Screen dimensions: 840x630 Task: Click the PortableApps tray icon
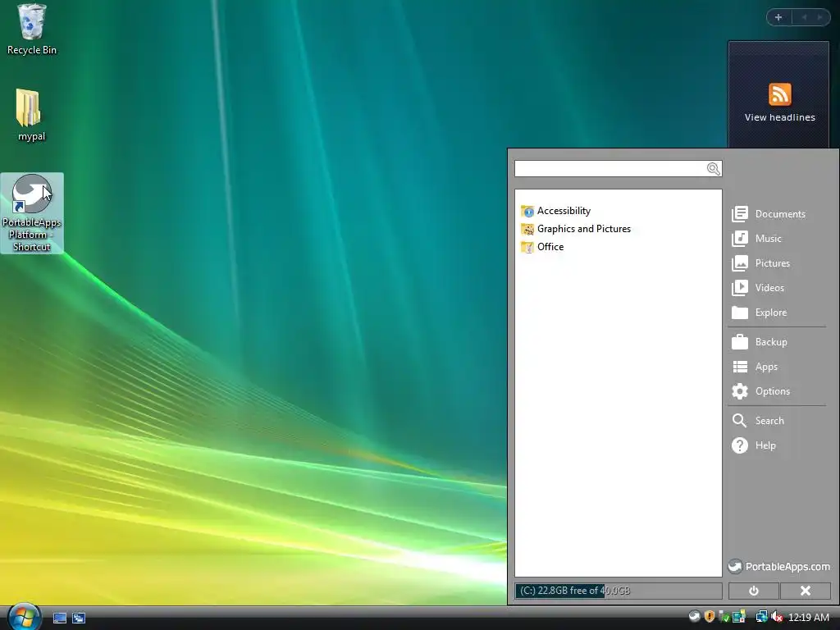click(694, 617)
